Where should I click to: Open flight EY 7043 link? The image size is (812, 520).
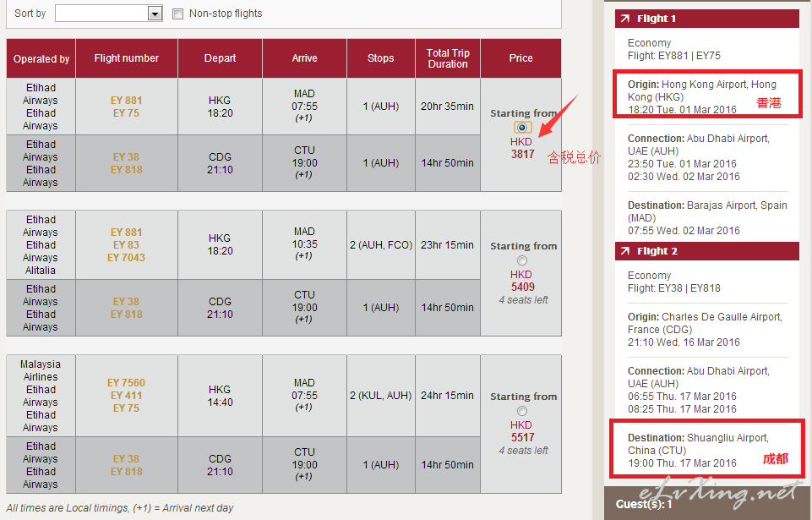[x=127, y=258]
